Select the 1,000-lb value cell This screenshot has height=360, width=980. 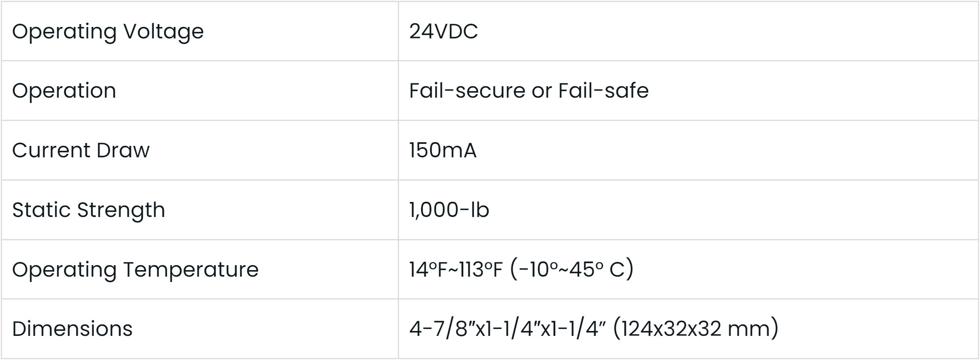pyautogui.click(x=449, y=210)
